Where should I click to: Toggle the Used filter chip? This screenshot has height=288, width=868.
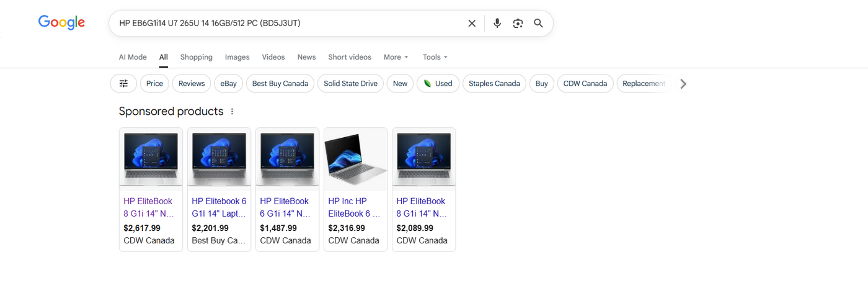438,84
